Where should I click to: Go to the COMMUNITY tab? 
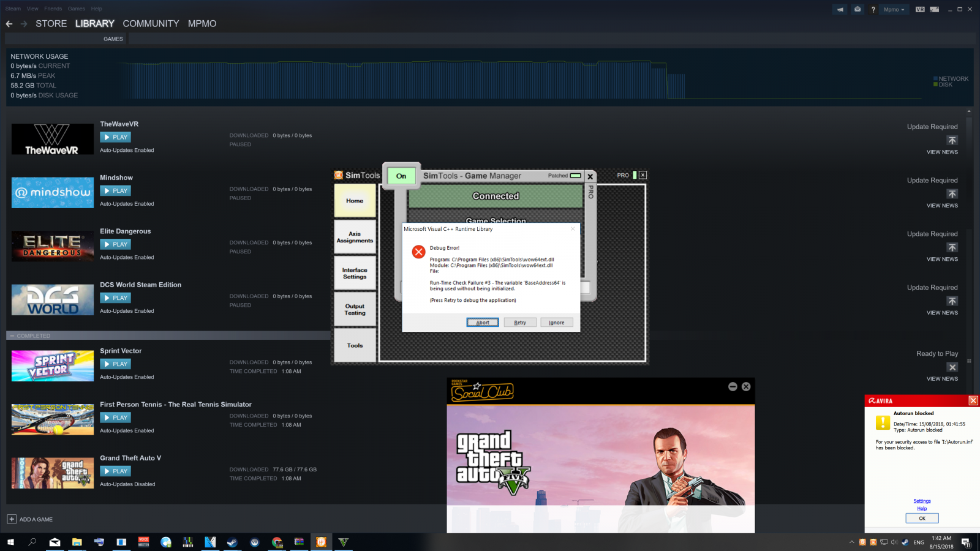151,24
